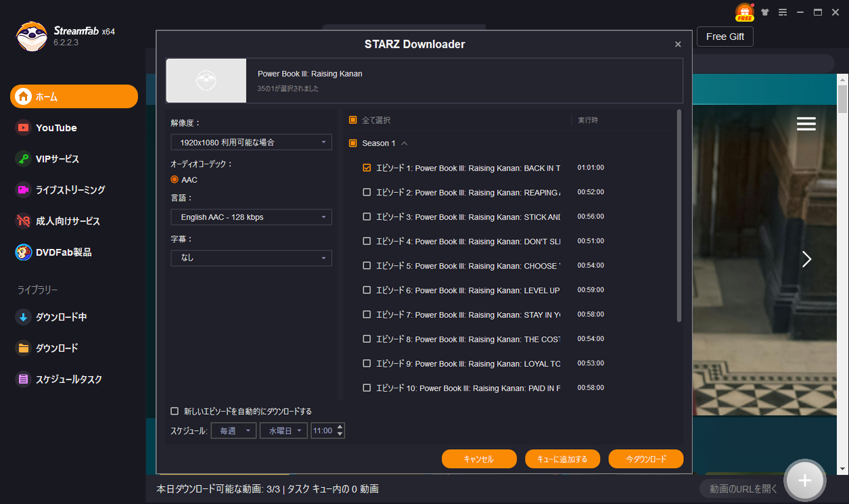Open DVDFab製品 in sidebar
849x504 pixels.
[64, 252]
